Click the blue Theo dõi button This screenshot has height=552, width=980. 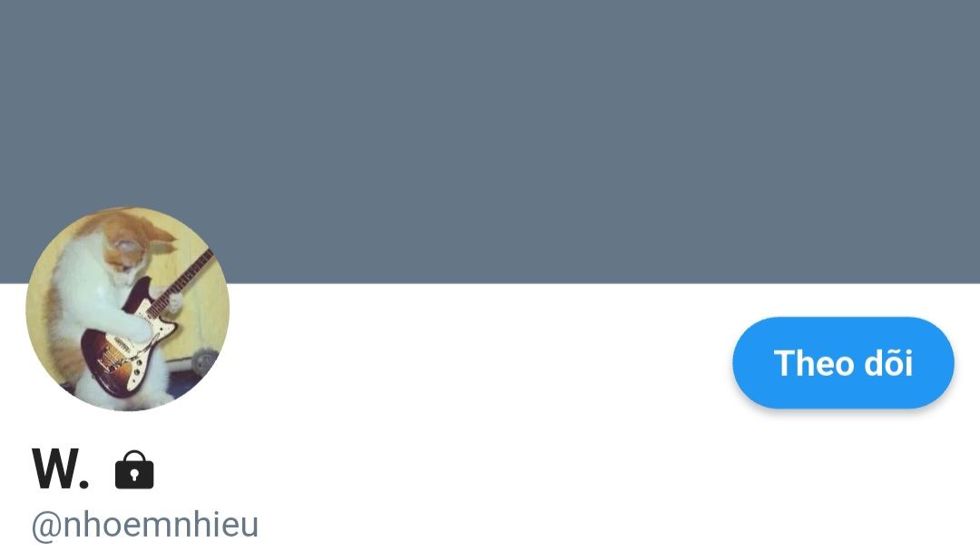843,363
